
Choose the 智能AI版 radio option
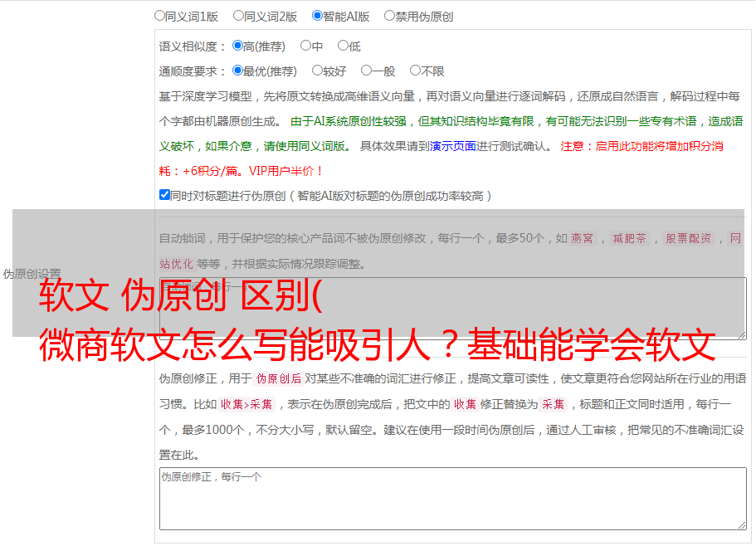317,16
